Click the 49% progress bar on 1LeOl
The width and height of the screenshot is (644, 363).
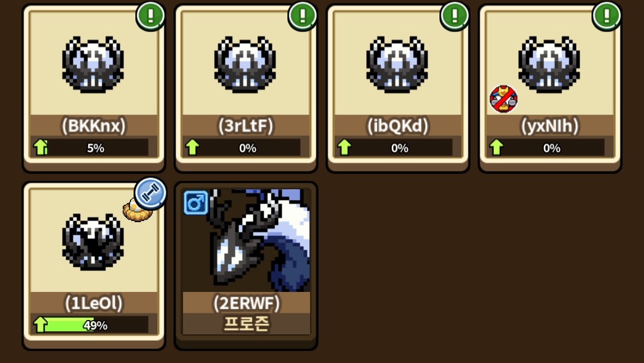coord(95,325)
